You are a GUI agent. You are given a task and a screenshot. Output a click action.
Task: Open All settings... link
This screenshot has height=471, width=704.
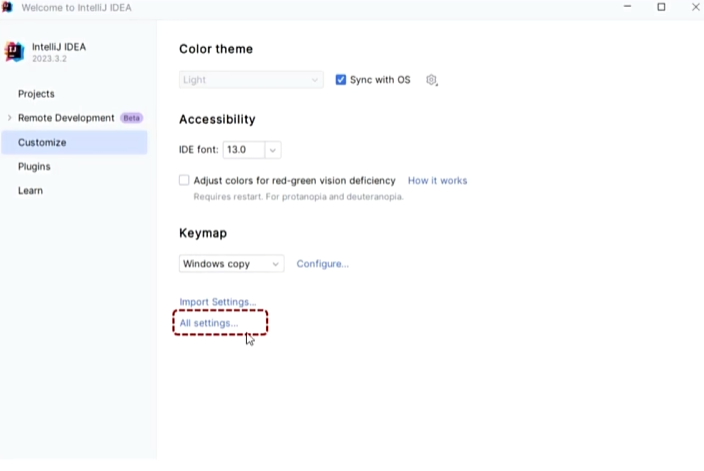(209, 323)
